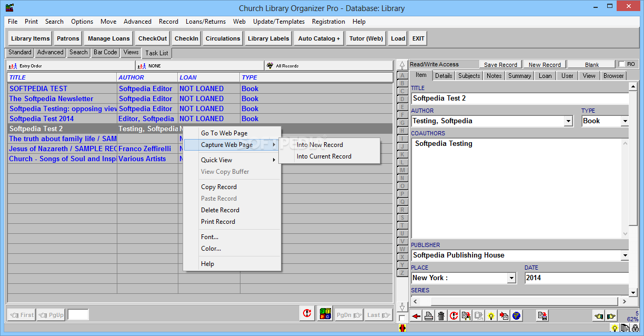Click the save document to disk icon

pyautogui.click(x=542, y=315)
